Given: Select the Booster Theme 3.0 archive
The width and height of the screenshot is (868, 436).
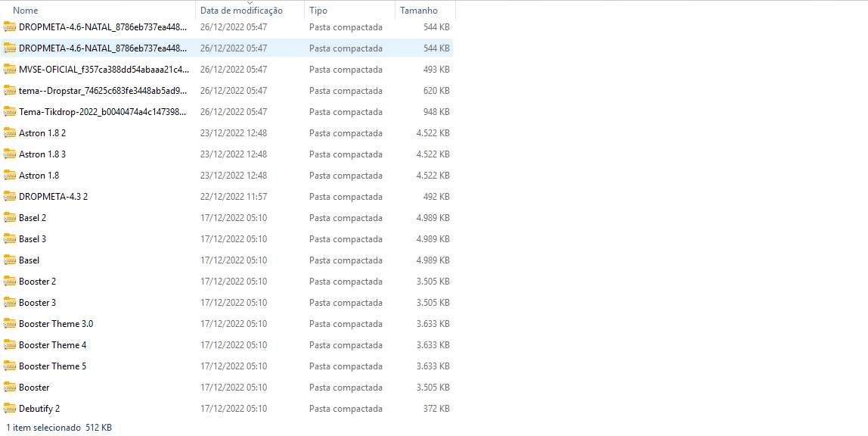Looking at the screenshot, I should click(x=56, y=324).
